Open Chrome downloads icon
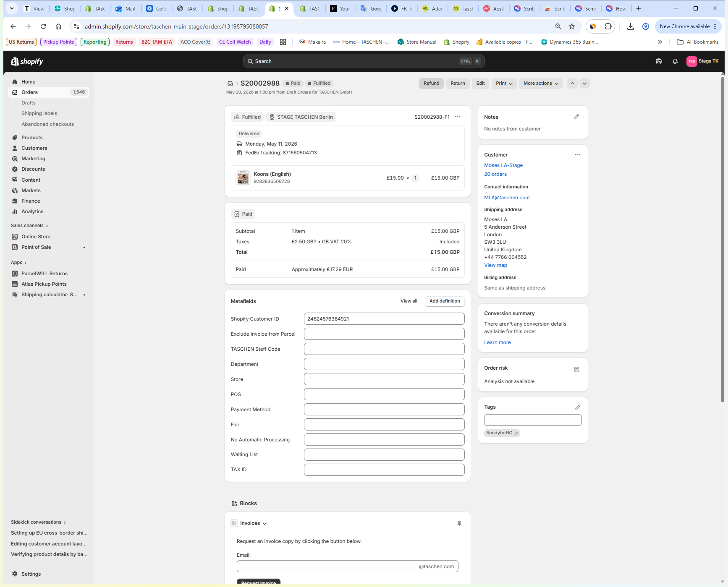This screenshot has height=587, width=728. pyautogui.click(x=631, y=26)
